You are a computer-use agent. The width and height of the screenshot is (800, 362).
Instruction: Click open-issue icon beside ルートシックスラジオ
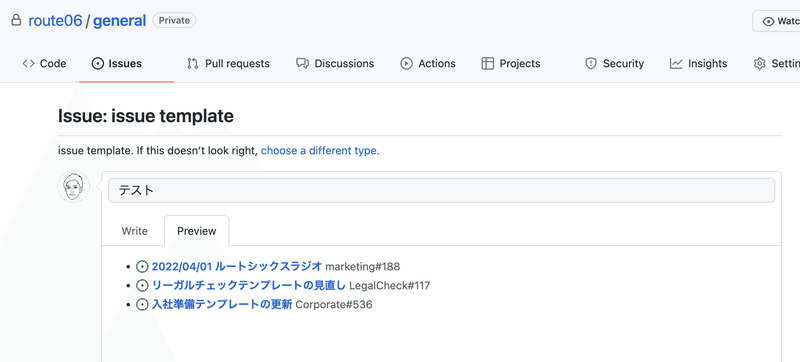pyautogui.click(x=142, y=266)
